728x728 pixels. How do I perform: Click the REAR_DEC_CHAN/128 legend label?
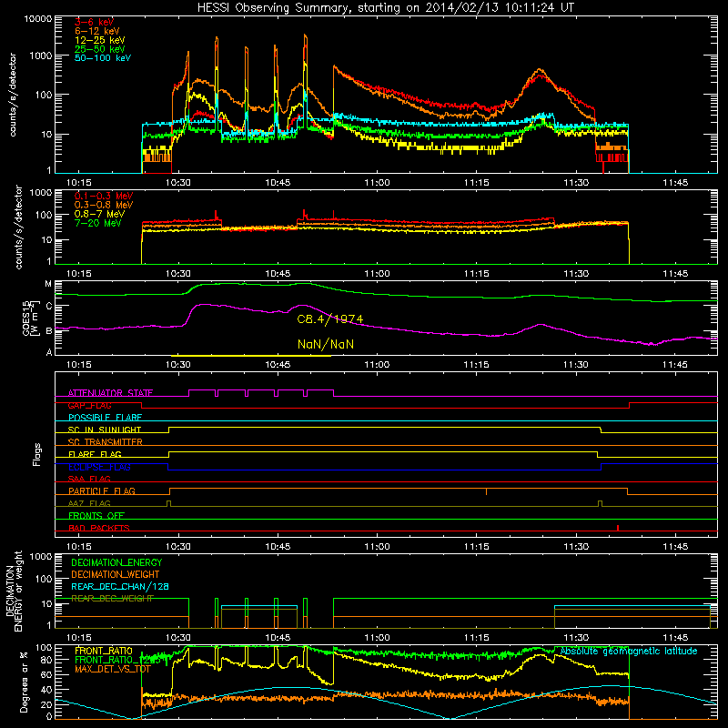click(120, 586)
